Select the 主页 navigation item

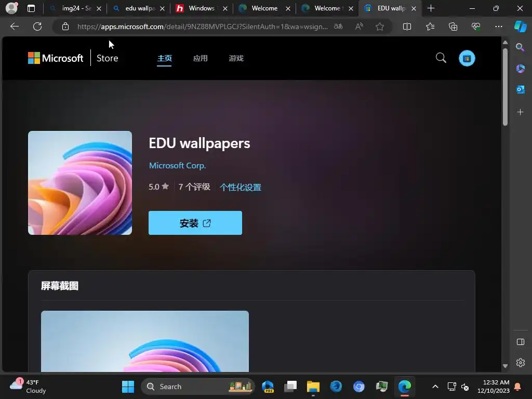point(165,58)
